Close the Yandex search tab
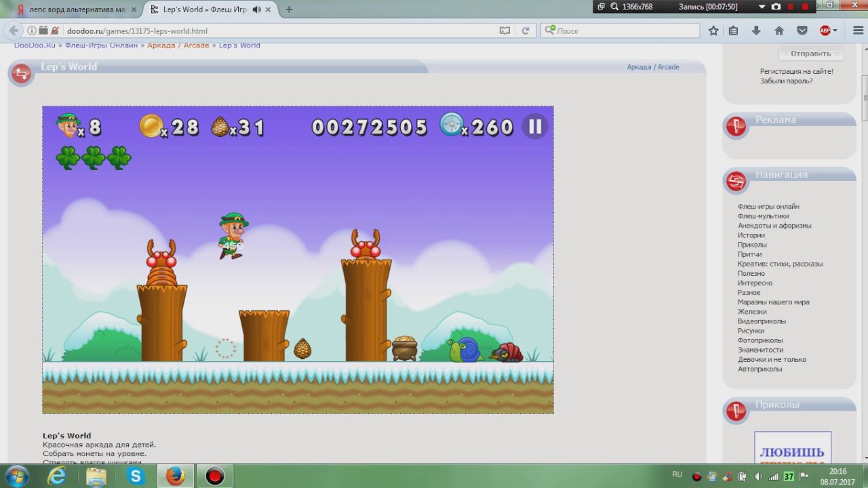 click(x=133, y=9)
